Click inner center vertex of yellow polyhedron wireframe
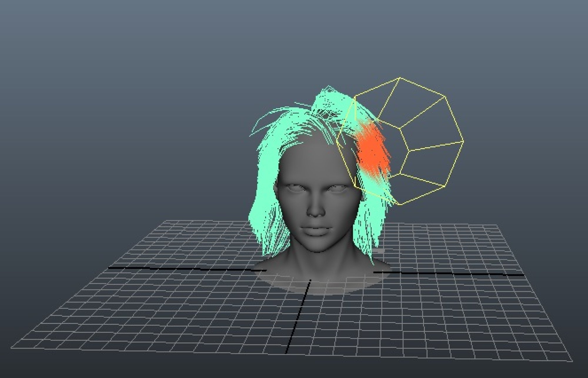The width and height of the screenshot is (588, 378). point(409,151)
